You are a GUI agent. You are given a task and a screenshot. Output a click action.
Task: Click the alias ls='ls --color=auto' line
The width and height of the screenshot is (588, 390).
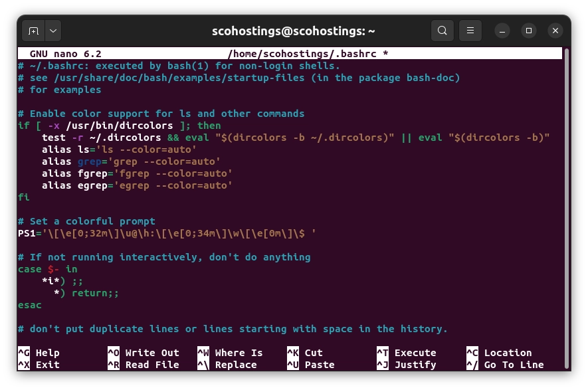point(119,149)
